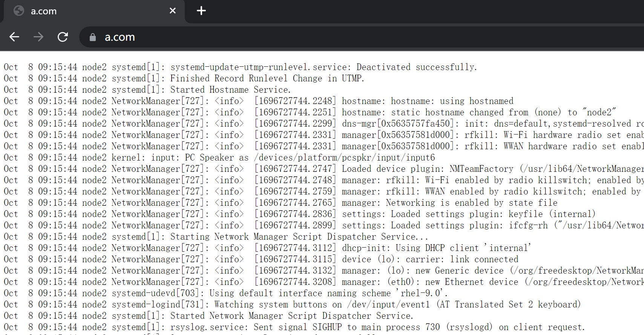The image size is (644, 335).
Task: Click the kernel PC Speaker log entry
Action: click(x=273, y=158)
